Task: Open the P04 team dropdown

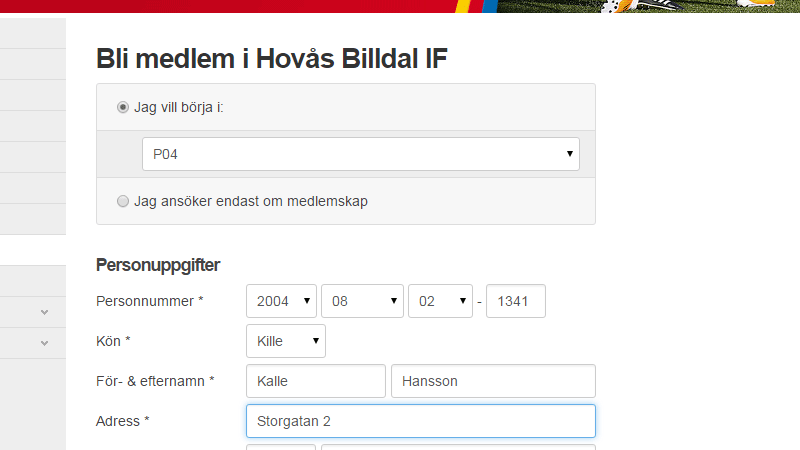Action: (x=361, y=154)
